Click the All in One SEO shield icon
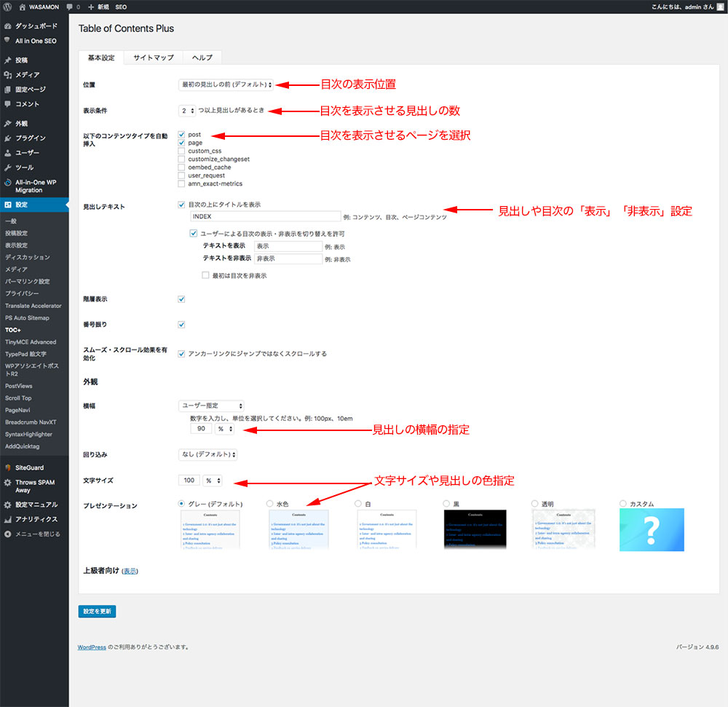 [7, 40]
